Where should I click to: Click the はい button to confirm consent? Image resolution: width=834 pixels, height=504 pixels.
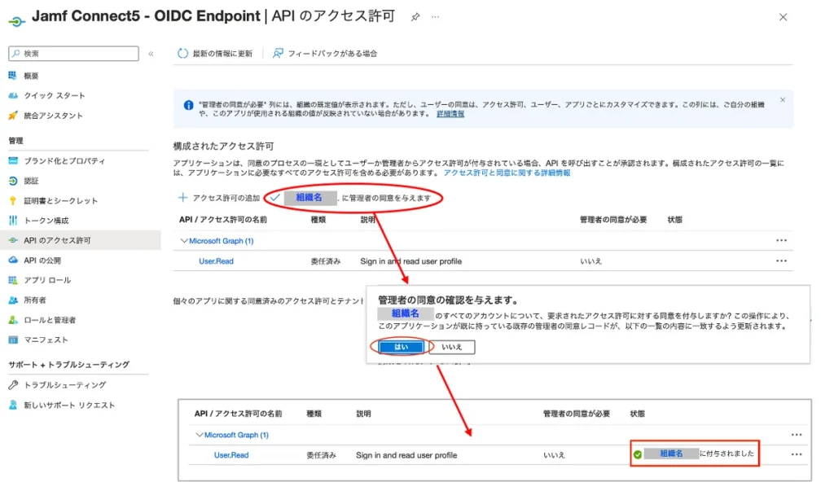[x=402, y=347]
